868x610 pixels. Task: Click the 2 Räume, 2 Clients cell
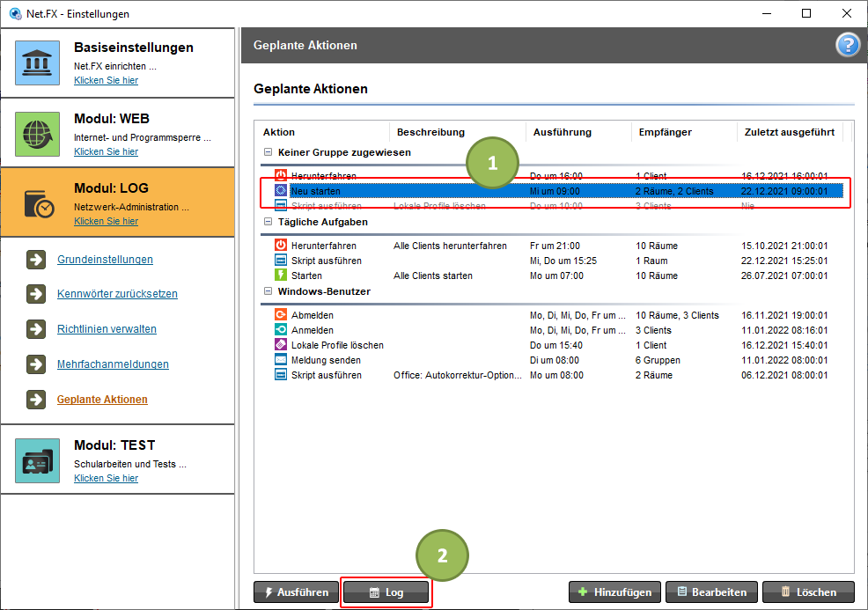click(x=674, y=191)
